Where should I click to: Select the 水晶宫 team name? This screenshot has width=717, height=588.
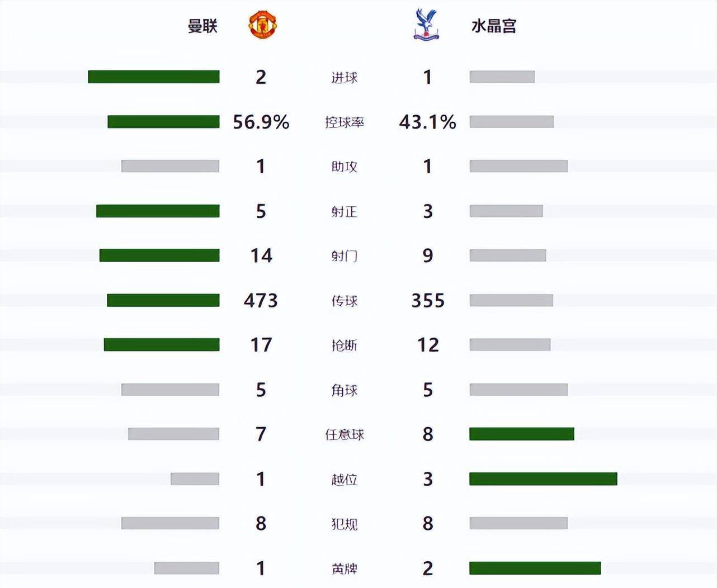[494, 26]
